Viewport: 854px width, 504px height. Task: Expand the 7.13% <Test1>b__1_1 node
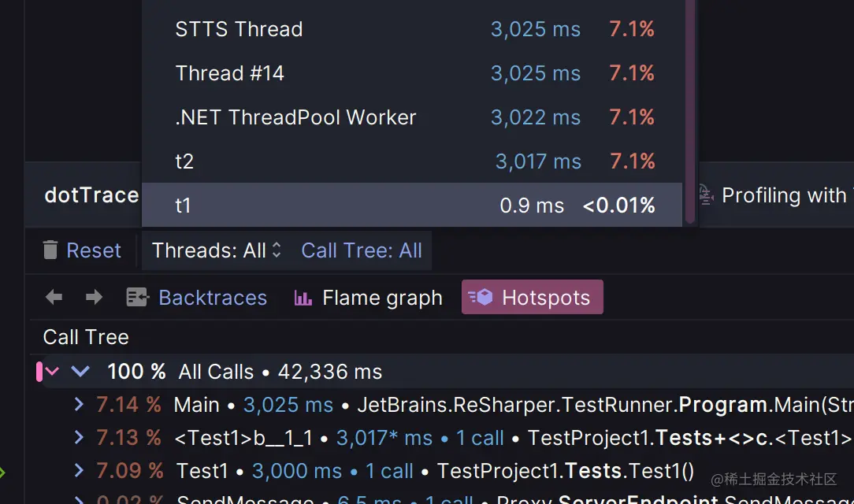79,438
